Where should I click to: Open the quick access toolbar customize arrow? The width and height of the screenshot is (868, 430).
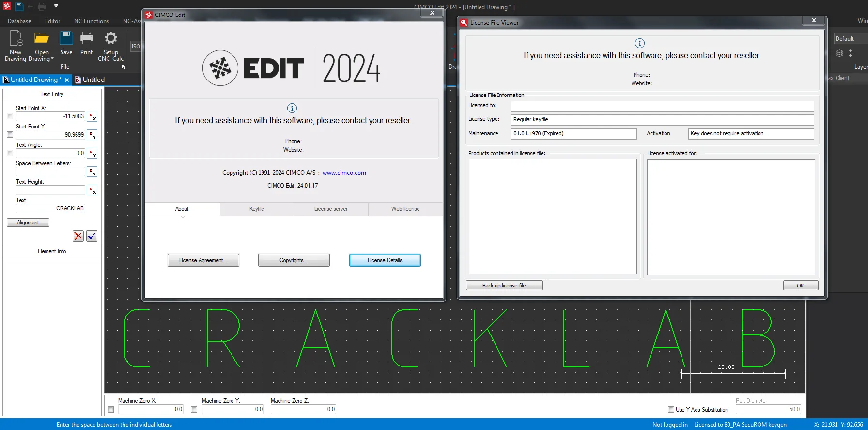56,6
